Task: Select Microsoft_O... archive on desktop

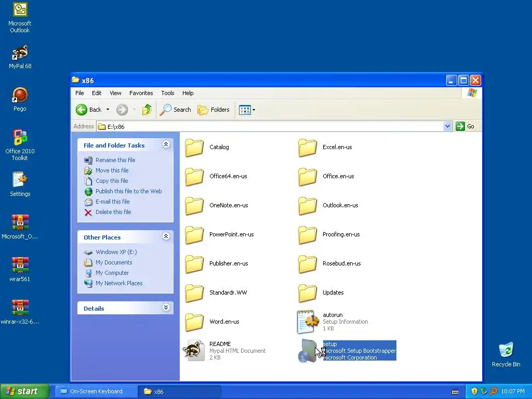Action: [x=20, y=227]
